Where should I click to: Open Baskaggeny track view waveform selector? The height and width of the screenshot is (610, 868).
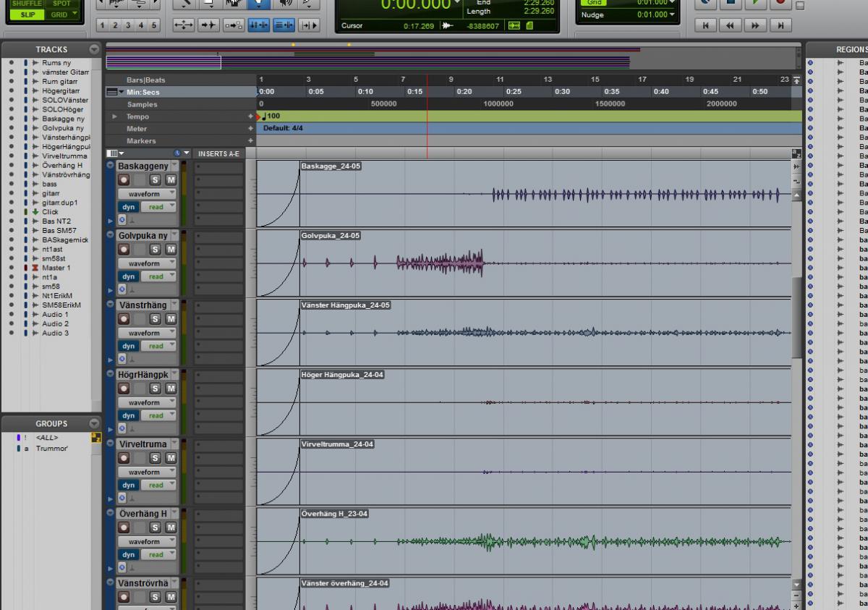tap(148, 194)
